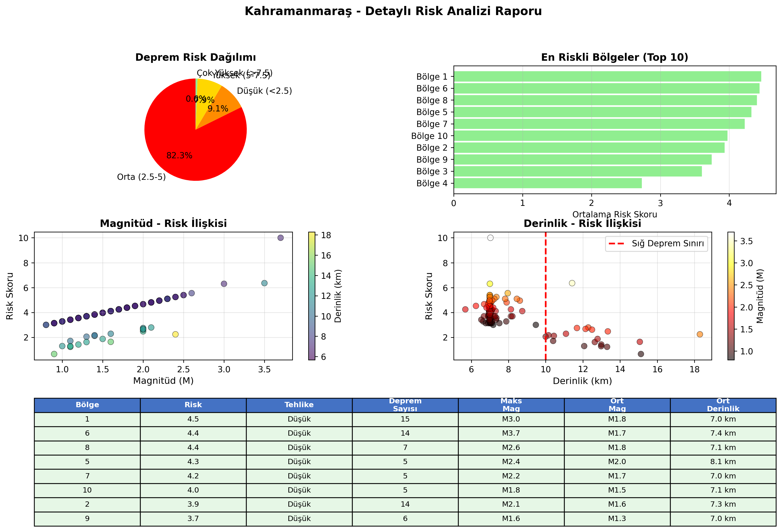The width and height of the screenshot is (782, 532).
Task: Click the Bölge 7 axis label
Action: 432,124
